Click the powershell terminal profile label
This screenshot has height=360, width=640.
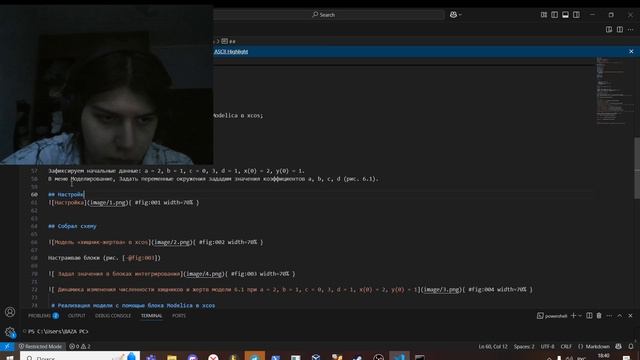[x=552, y=316]
